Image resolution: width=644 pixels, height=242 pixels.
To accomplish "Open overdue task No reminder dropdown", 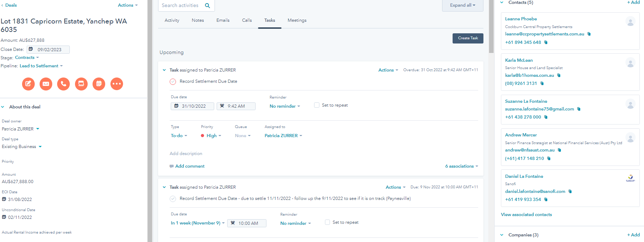I will pos(285,106).
